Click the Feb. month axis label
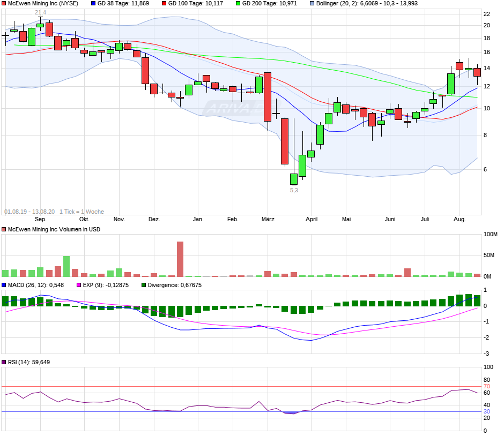 click(x=233, y=219)
